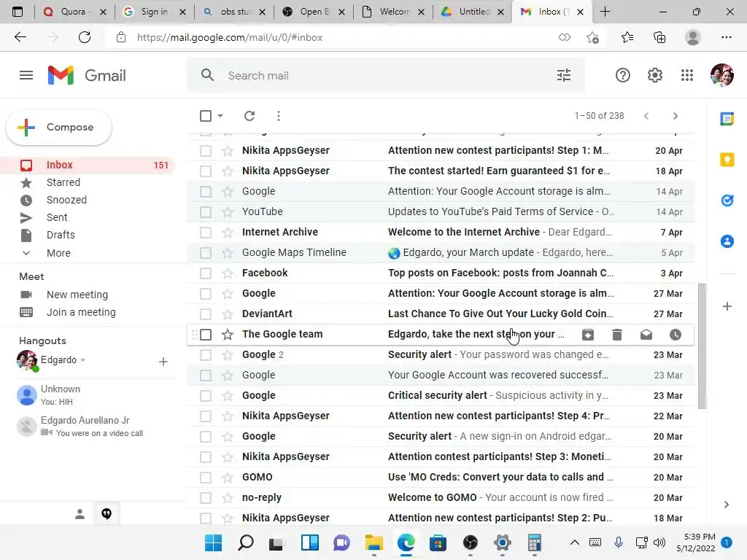Select the Google Maps Timeline email checkbox

pyautogui.click(x=206, y=253)
